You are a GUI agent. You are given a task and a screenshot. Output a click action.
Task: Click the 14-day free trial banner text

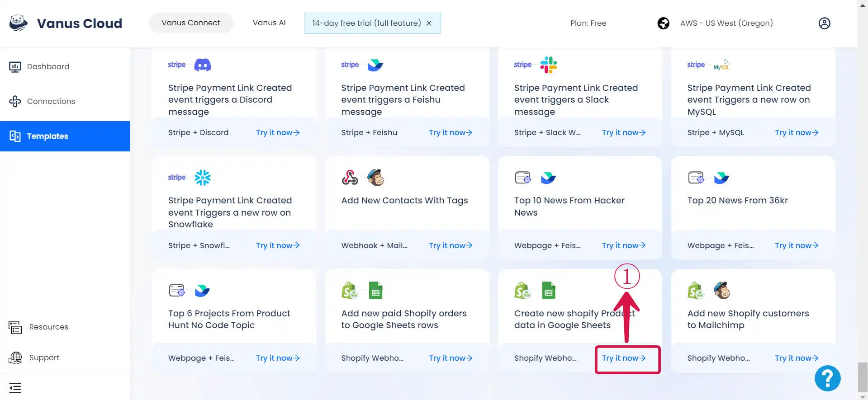pos(366,23)
